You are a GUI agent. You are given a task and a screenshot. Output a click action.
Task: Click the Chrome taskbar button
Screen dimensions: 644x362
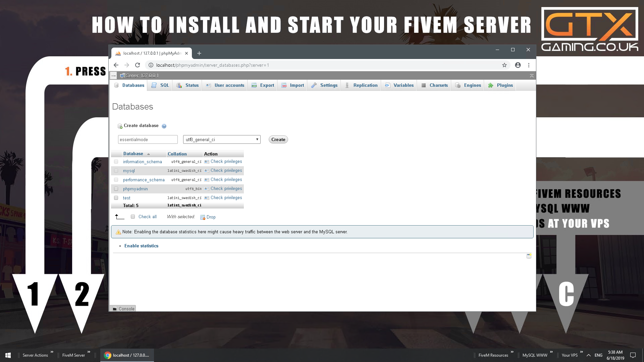click(127, 355)
